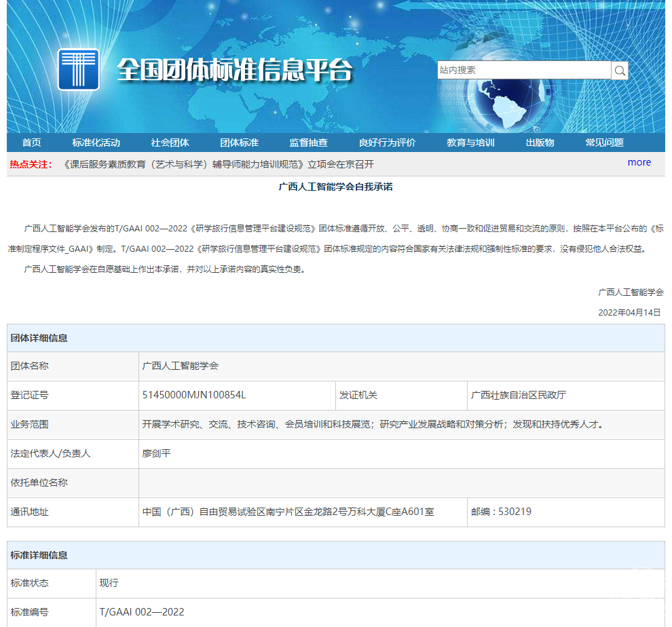Open the 首页 menu item
Viewport: 672px width, 627px height.
coord(32,142)
